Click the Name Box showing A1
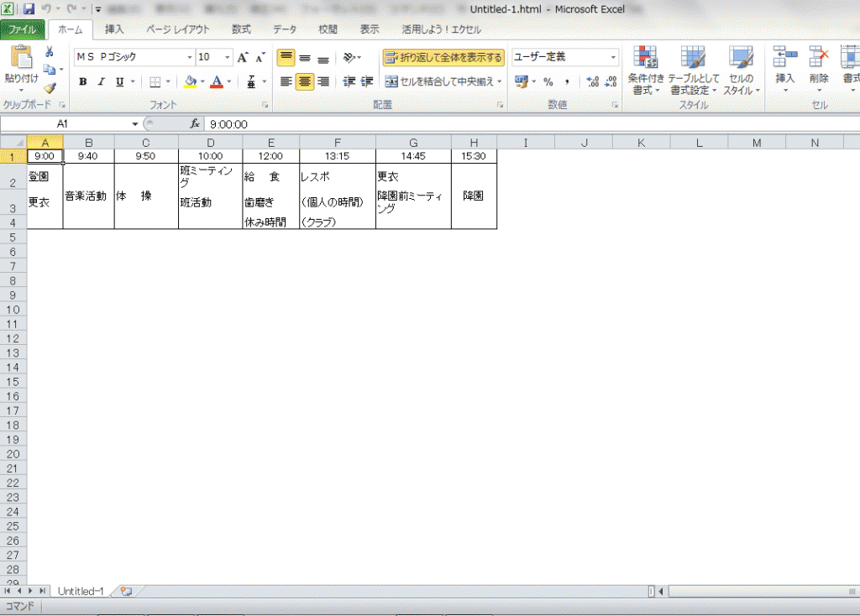This screenshot has height=616, width=860. click(63, 123)
